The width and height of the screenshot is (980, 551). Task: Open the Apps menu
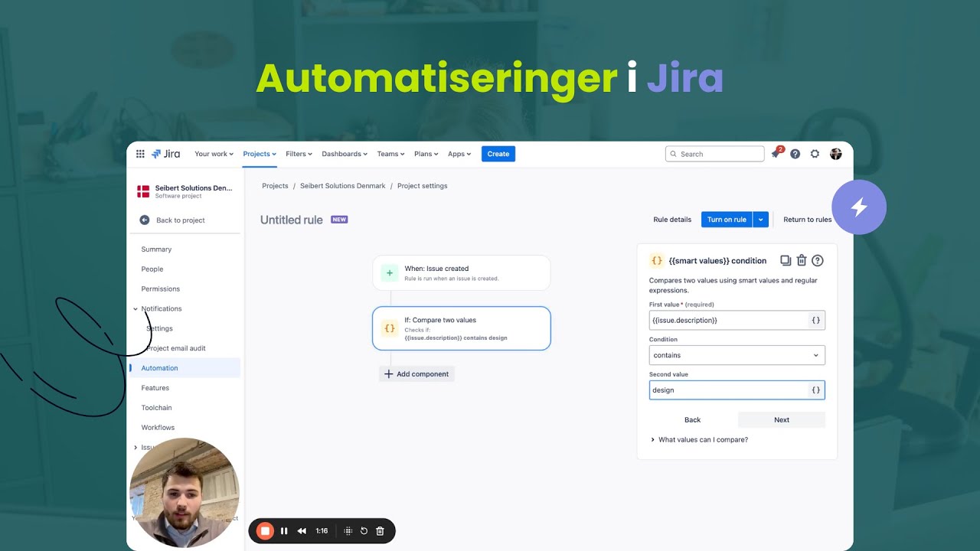pos(459,154)
